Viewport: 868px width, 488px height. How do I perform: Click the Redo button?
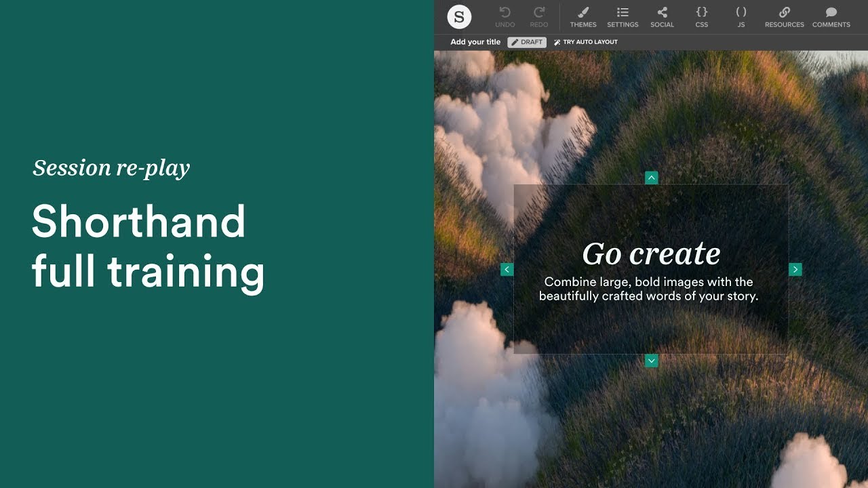click(x=539, y=17)
